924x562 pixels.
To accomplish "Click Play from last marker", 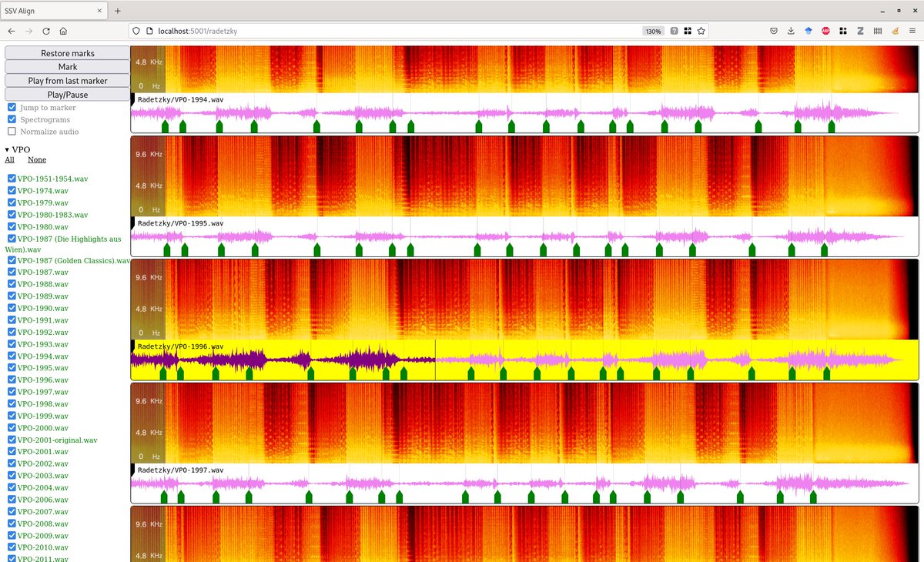I will click(x=68, y=81).
